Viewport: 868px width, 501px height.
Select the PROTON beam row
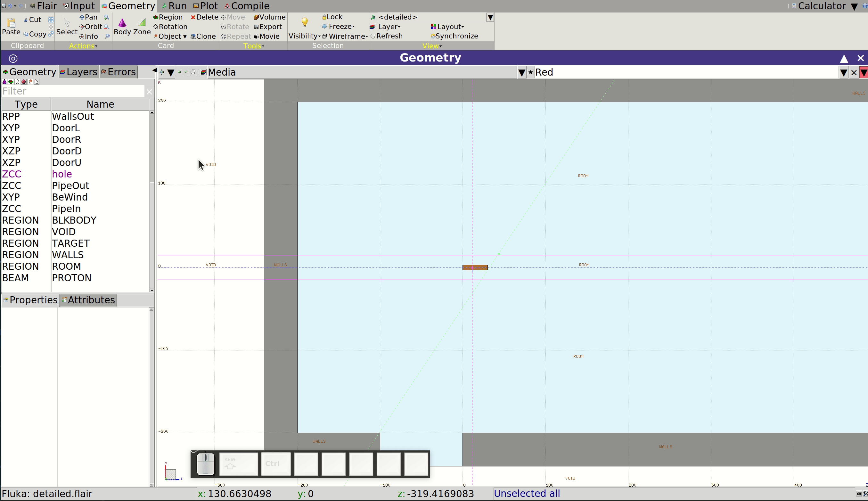pos(75,278)
